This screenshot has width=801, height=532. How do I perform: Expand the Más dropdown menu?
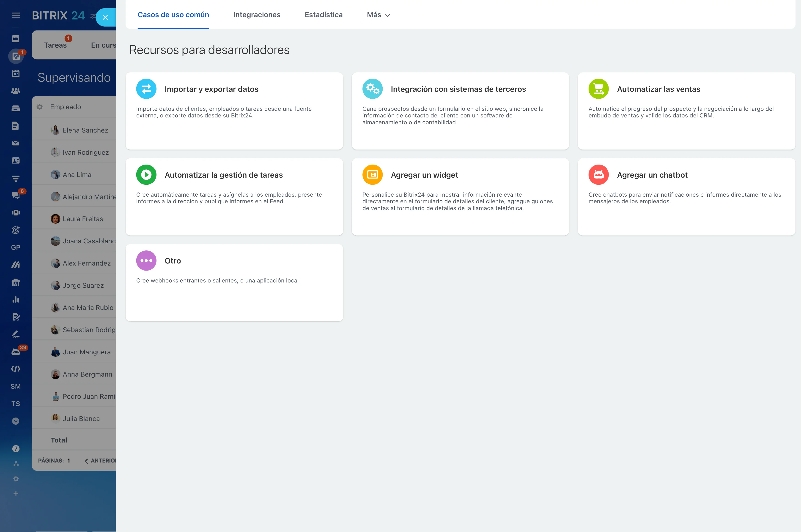[x=378, y=15]
